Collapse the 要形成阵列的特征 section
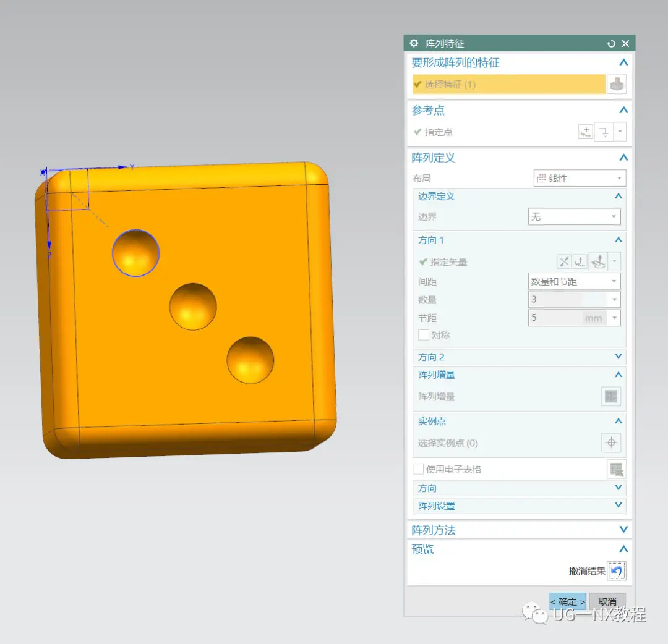Image resolution: width=668 pixels, height=644 pixels. (x=623, y=62)
